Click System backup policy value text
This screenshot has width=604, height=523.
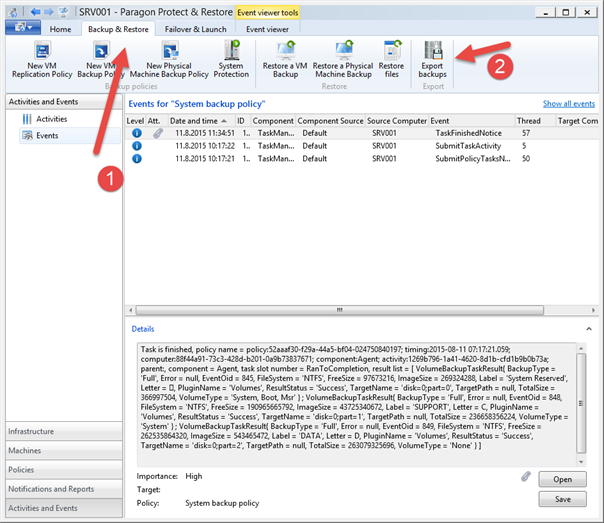tap(222, 503)
